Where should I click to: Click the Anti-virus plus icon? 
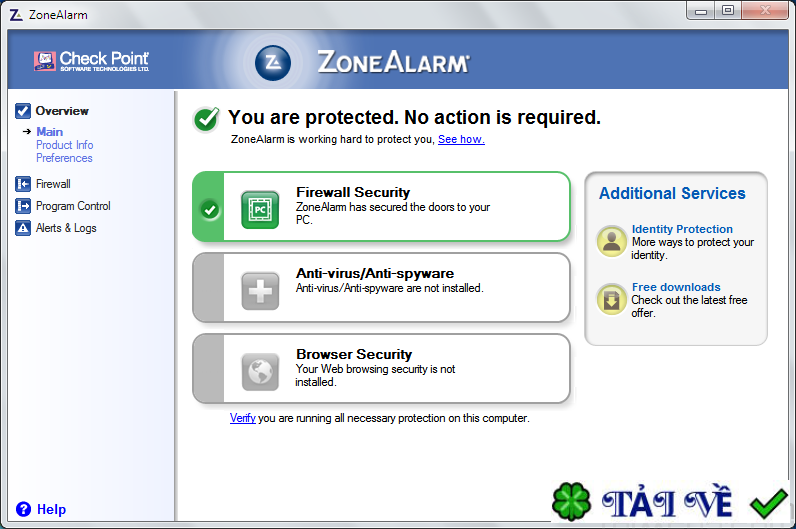point(260,291)
